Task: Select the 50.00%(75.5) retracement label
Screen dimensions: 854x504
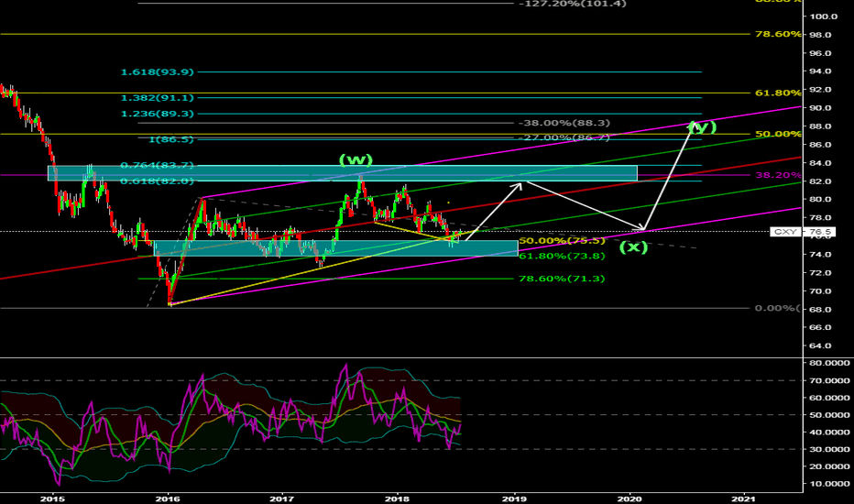Action: click(562, 241)
